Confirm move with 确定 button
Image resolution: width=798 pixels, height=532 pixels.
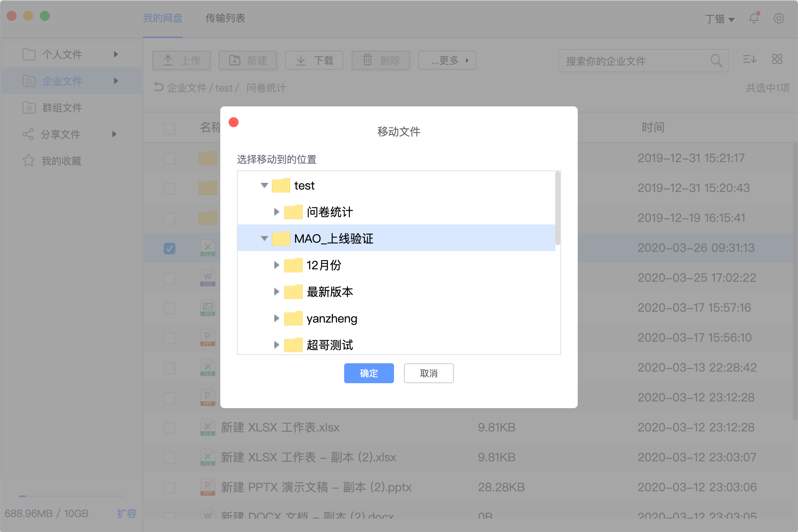[x=369, y=373]
